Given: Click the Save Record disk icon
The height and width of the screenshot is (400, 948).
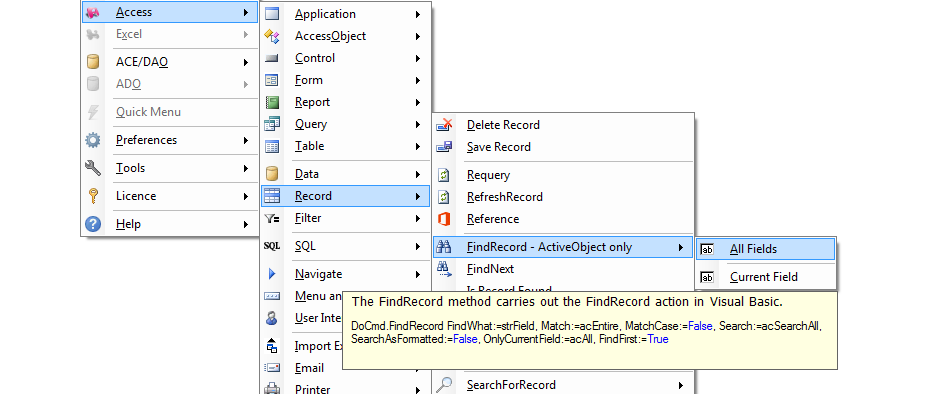Looking at the screenshot, I should pyautogui.click(x=445, y=147).
